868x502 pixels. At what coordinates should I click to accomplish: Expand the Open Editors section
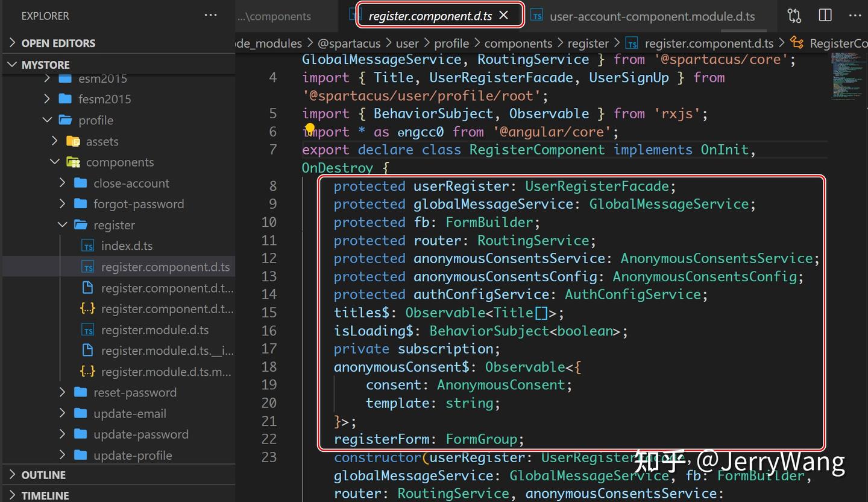(12, 43)
